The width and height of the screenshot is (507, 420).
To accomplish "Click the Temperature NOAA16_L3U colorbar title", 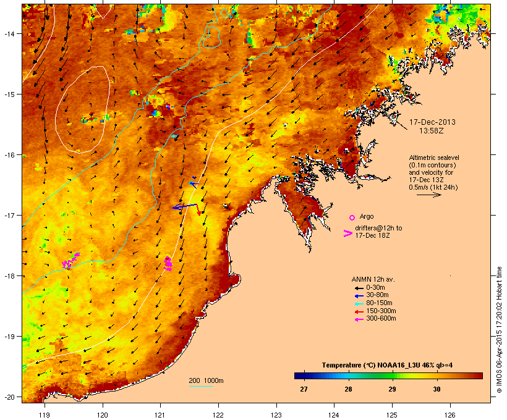I will (387, 366).
